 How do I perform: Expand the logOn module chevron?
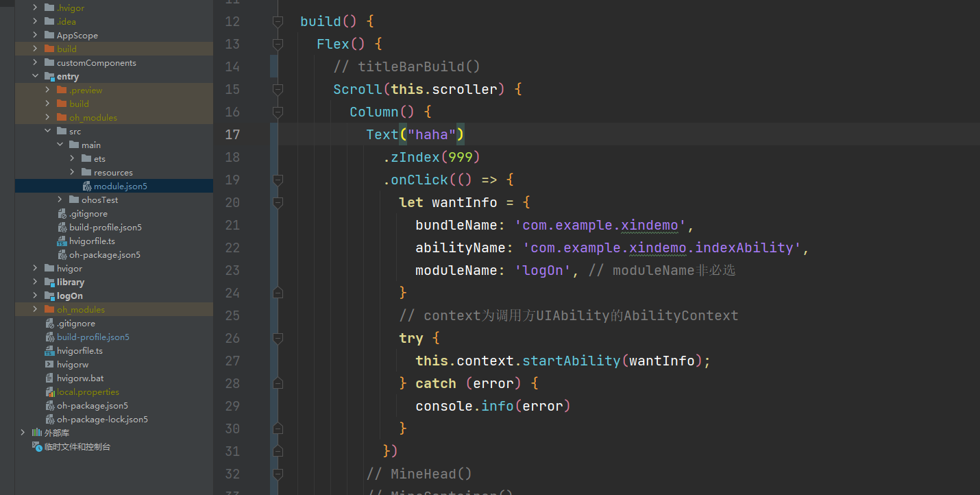pyautogui.click(x=35, y=296)
